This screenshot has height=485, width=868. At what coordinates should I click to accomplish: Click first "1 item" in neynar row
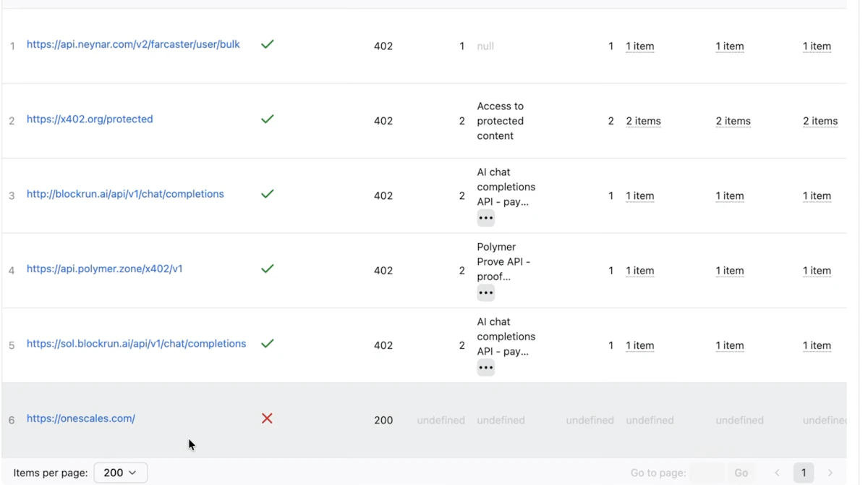[x=640, y=46]
